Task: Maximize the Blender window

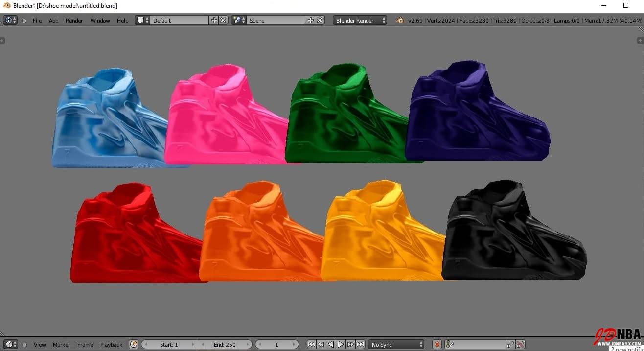Action: [x=625, y=5]
